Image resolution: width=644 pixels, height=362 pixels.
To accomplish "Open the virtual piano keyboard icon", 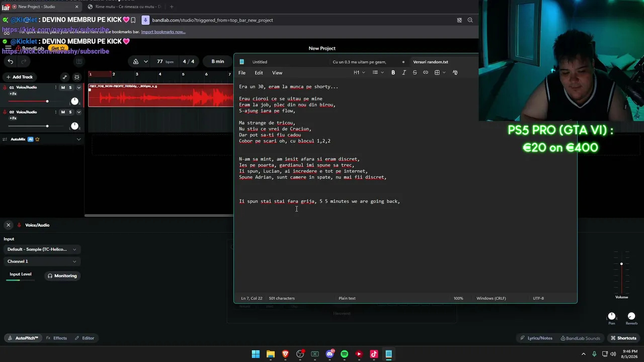I will coord(79,61).
